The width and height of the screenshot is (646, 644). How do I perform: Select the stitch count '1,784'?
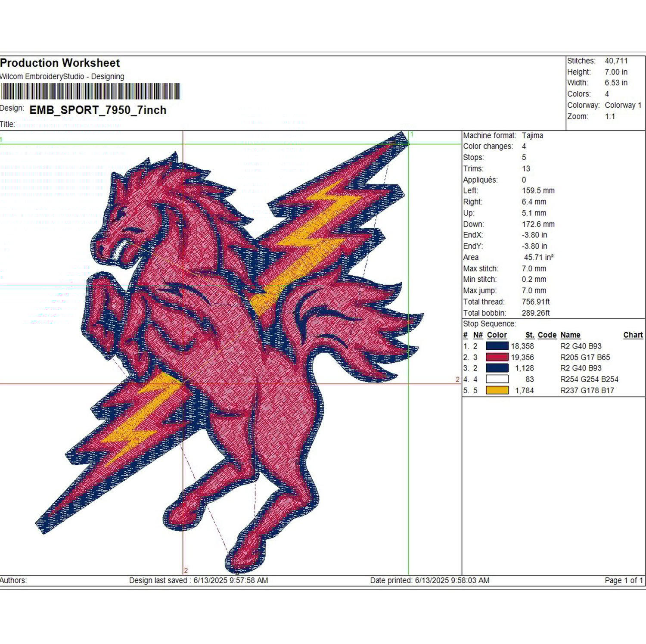525,390
